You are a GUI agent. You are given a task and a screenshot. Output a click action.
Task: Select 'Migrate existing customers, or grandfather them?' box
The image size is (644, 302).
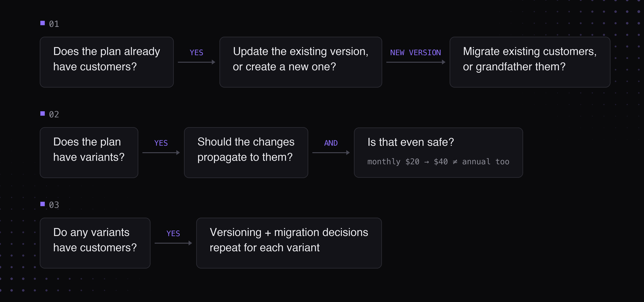tap(530, 62)
